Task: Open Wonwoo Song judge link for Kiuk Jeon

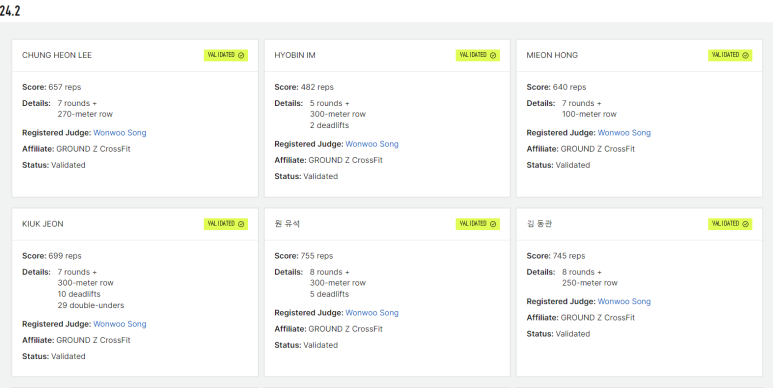Action: pyautogui.click(x=120, y=324)
